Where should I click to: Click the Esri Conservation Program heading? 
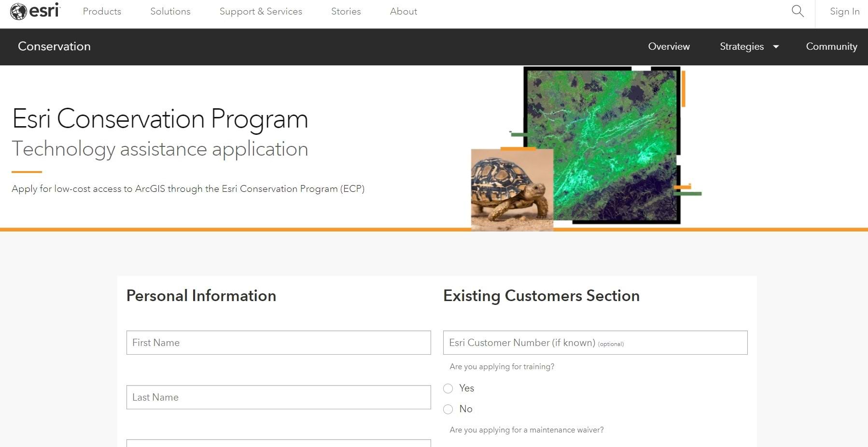click(160, 119)
